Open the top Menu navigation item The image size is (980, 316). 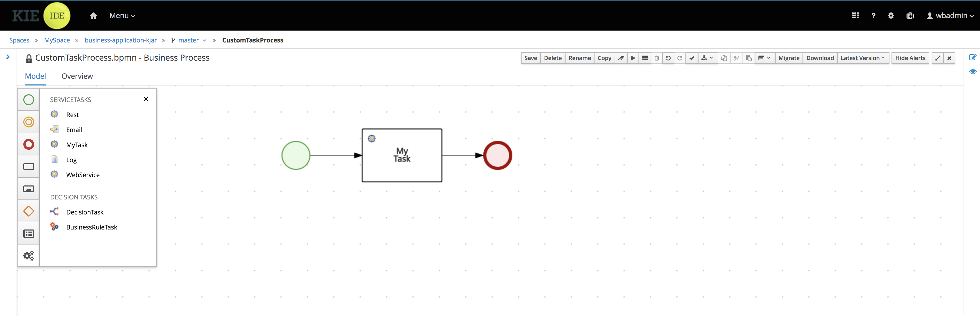point(122,16)
